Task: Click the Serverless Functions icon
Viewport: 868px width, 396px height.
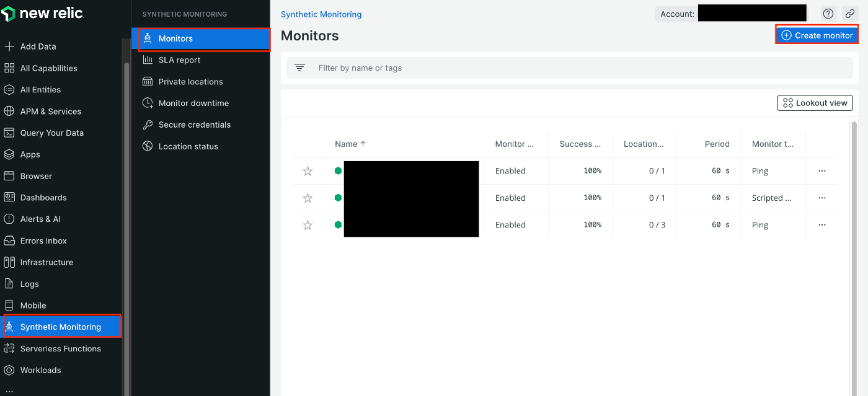Action: point(9,348)
